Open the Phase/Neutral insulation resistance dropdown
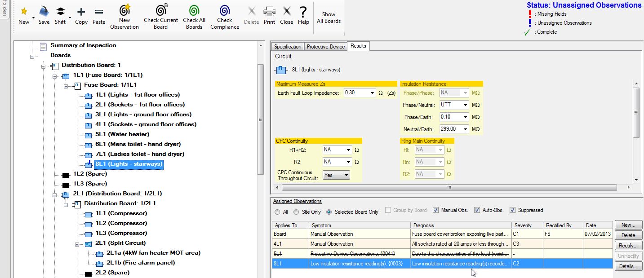Viewport: 644px width, 278px height. [x=465, y=105]
